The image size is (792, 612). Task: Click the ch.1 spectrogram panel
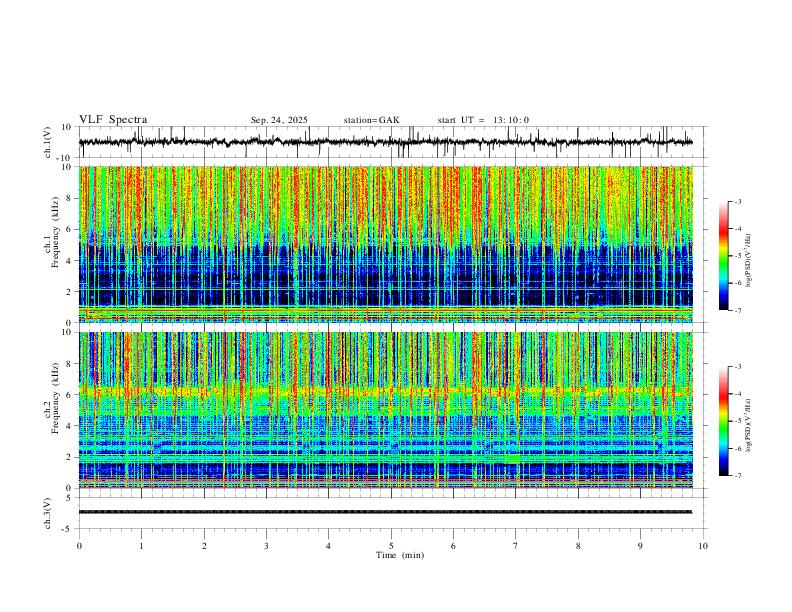tap(385, 244)
